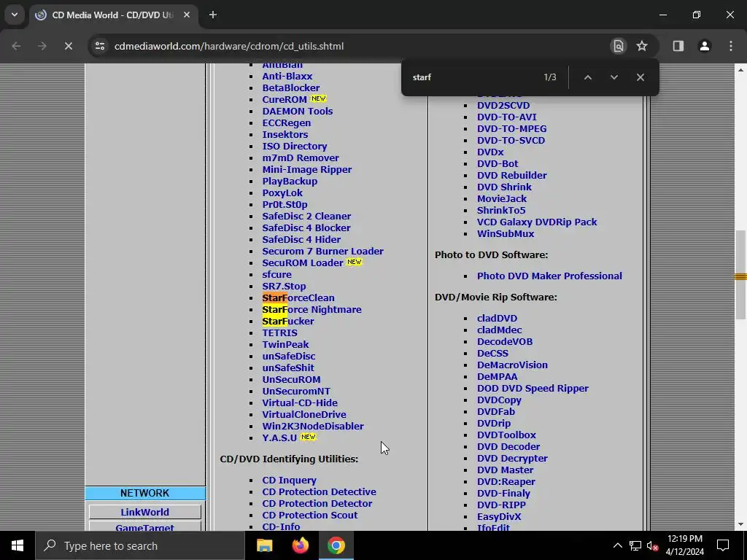Screen dimensions: 747x560
Task: Open a new browser tab
Action: (x=213, y=15)
